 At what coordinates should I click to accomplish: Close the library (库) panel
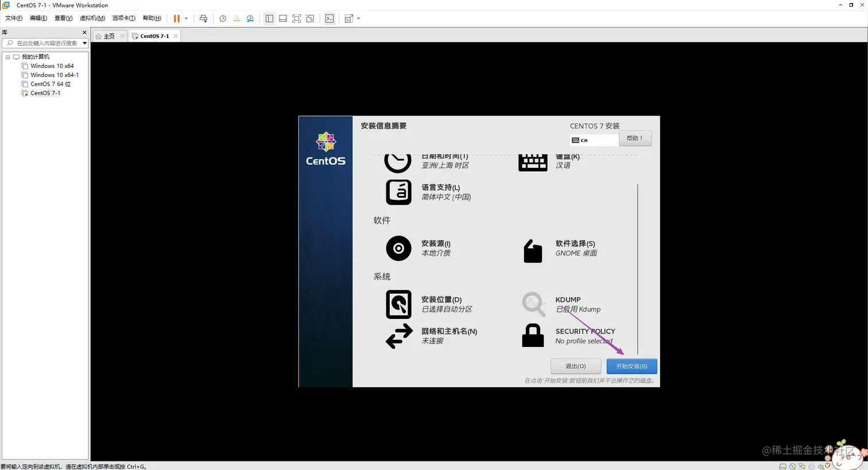click(84, 33)
